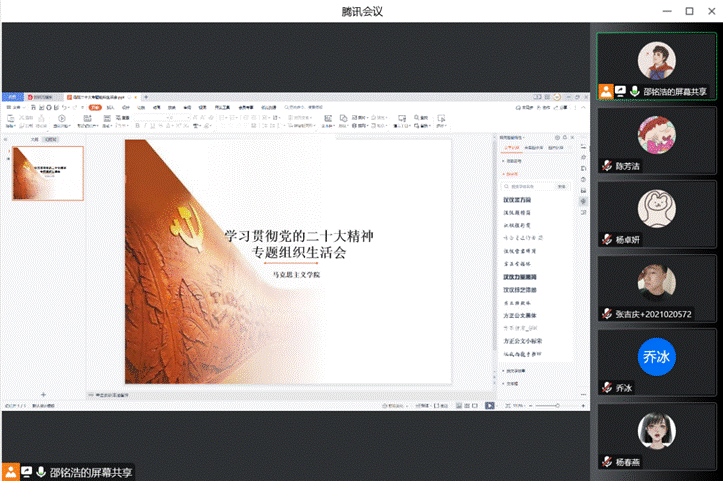Close the right font side panel
The width and height of the screenshot is (723, 481).
click(578, 136)
